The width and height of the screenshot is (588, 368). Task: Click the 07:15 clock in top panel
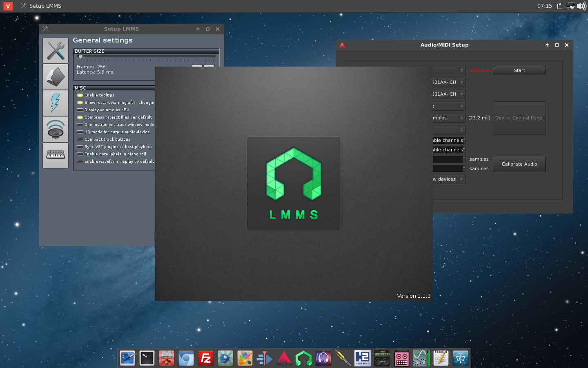click(x=545, y=6)
